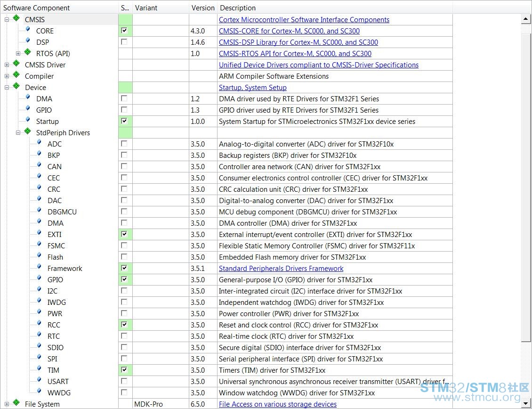Image resolution: width=532 pixels, height=409 pixels.
Task: Click the blue diamond icon beside CEC
Action: (40, 176)
